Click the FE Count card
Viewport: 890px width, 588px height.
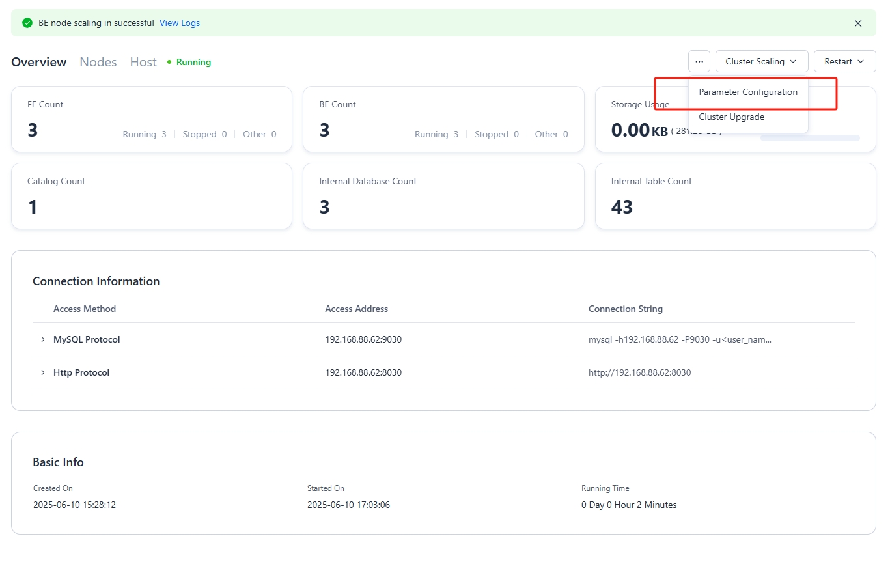151,119
